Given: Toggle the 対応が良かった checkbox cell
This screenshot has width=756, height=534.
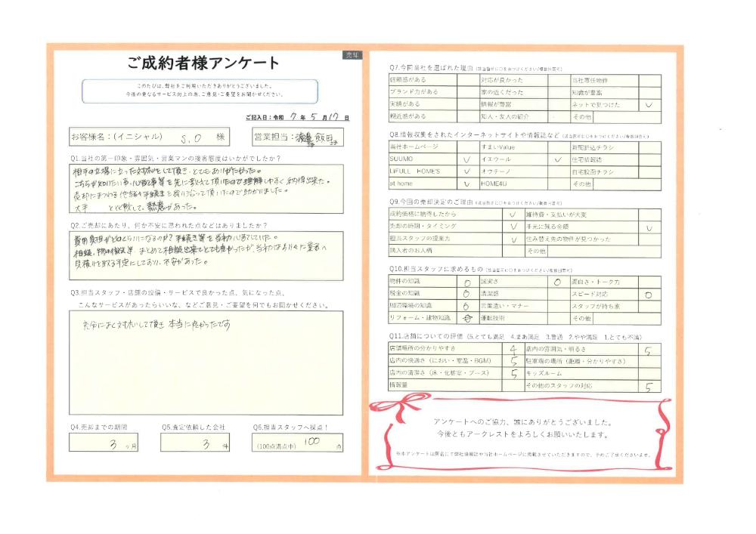Looking at the screenshot, I should 559,80.
